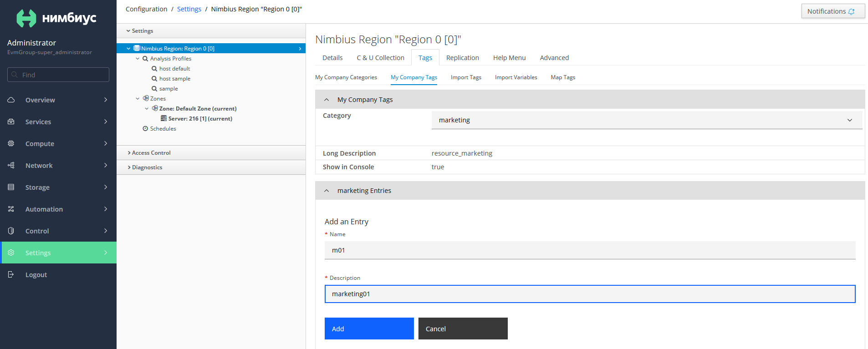Open the Notifications button
Viewport: 868px width, 349px height.
[x=833, y=11]
